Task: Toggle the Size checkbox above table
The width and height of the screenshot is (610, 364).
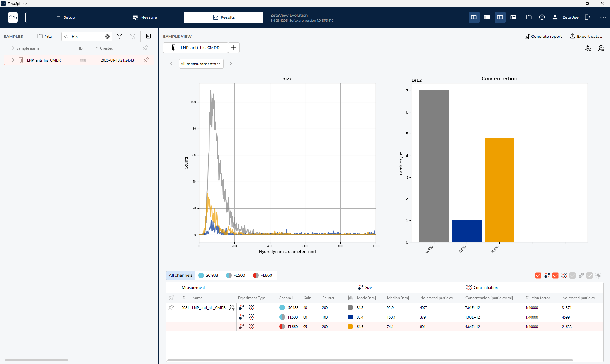Action: [538, 275]
